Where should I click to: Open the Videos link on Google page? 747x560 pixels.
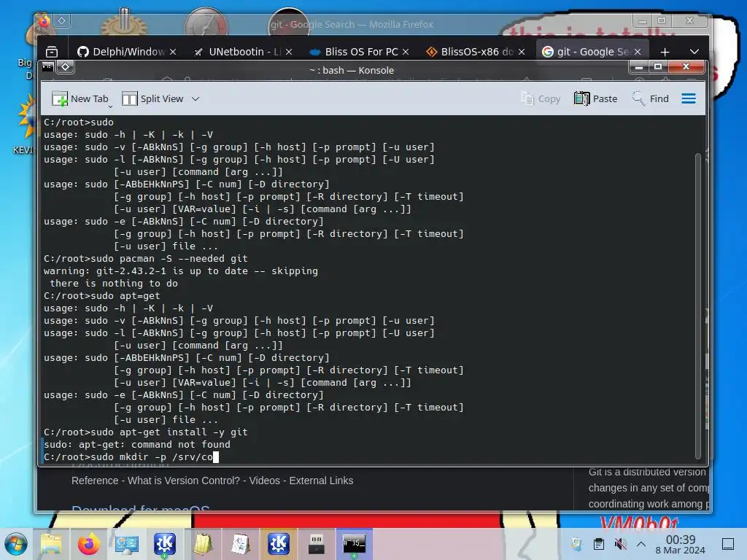click(264, 481)
